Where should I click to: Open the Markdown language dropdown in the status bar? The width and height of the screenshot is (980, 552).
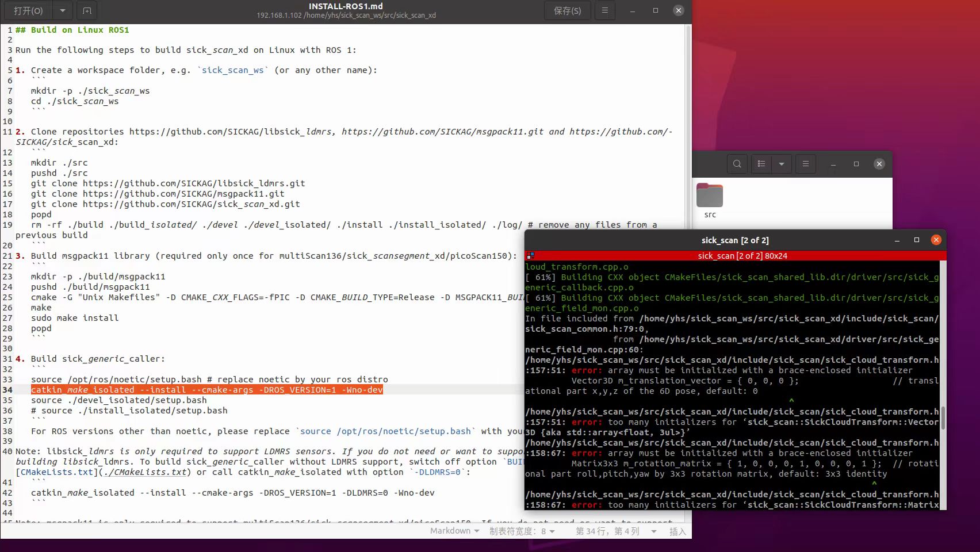pyautogui.click(x=454, y=531)
